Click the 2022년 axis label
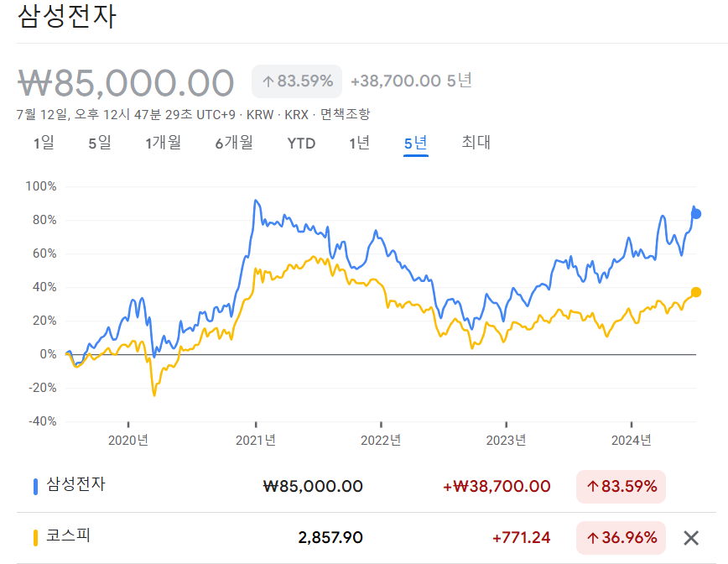Screen dimensions: 728x564 click(381, 440)
